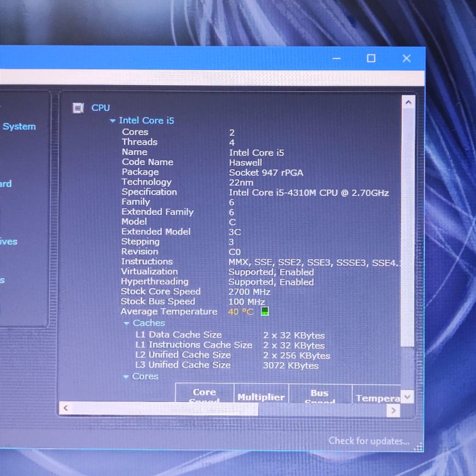Select the 'Technology' row label
This screenshot has width=476, height=476.
point(147,182)
